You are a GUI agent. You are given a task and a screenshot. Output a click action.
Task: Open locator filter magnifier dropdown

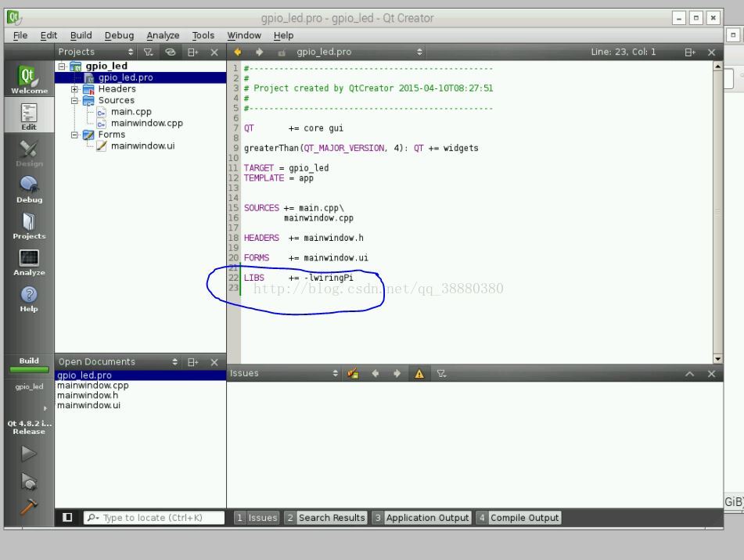(93, 518)
